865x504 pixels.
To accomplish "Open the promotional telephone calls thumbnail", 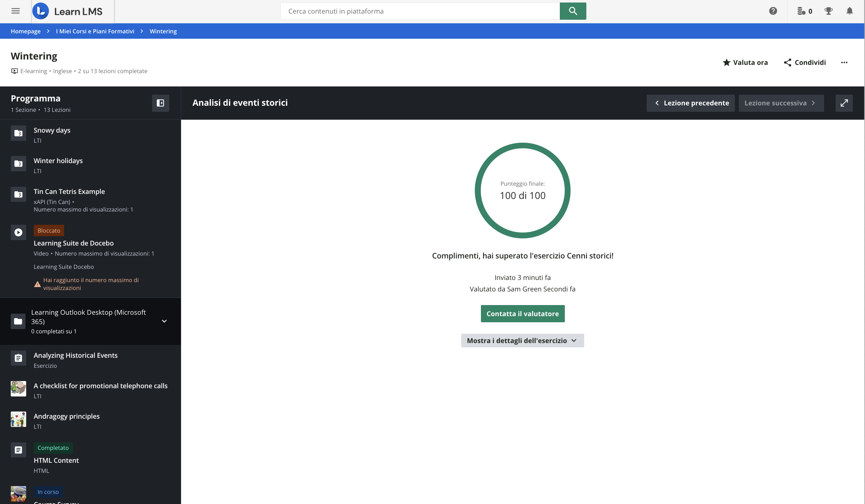I will pos(18,389).
